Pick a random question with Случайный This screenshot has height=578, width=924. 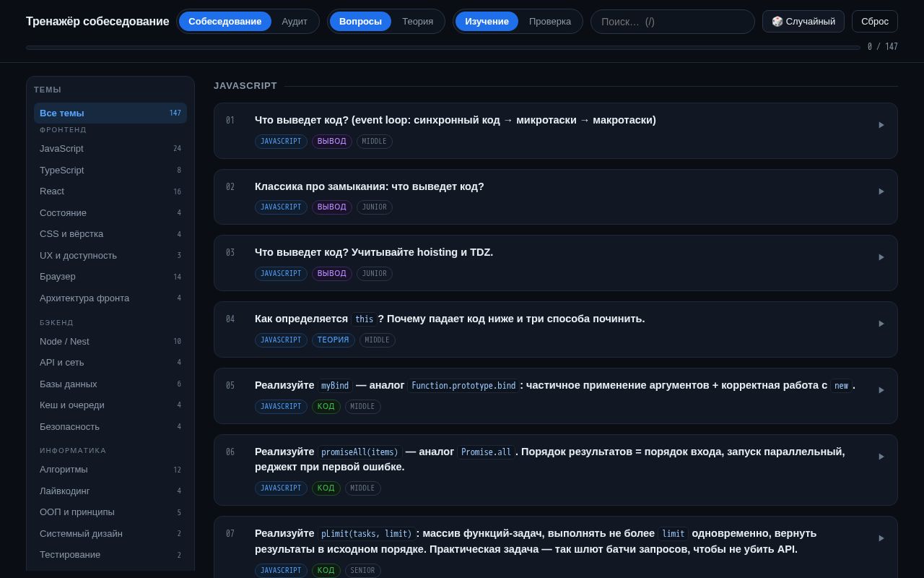803,21
